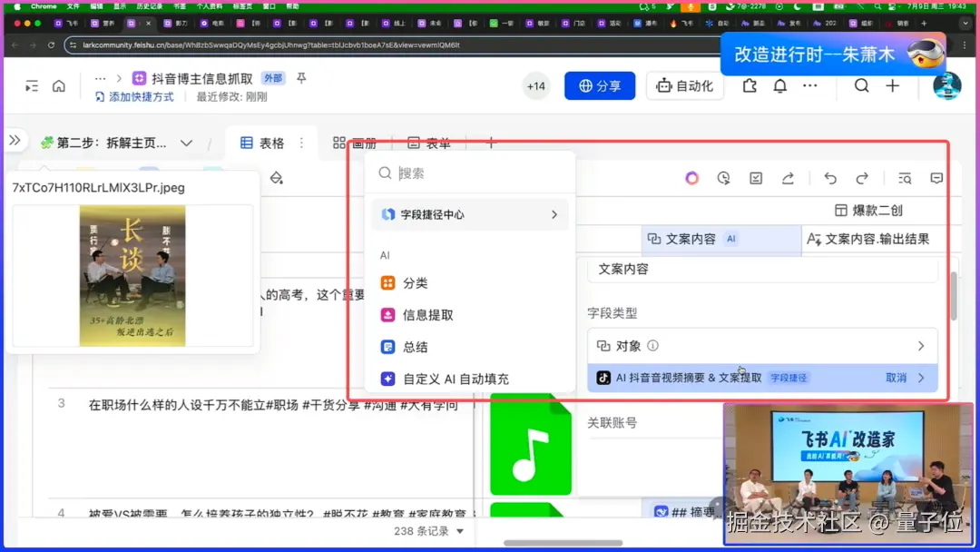The image size is (980, 552).
Task: Open the breadcrumb ellipsis menu
Action: click(100, 79)
